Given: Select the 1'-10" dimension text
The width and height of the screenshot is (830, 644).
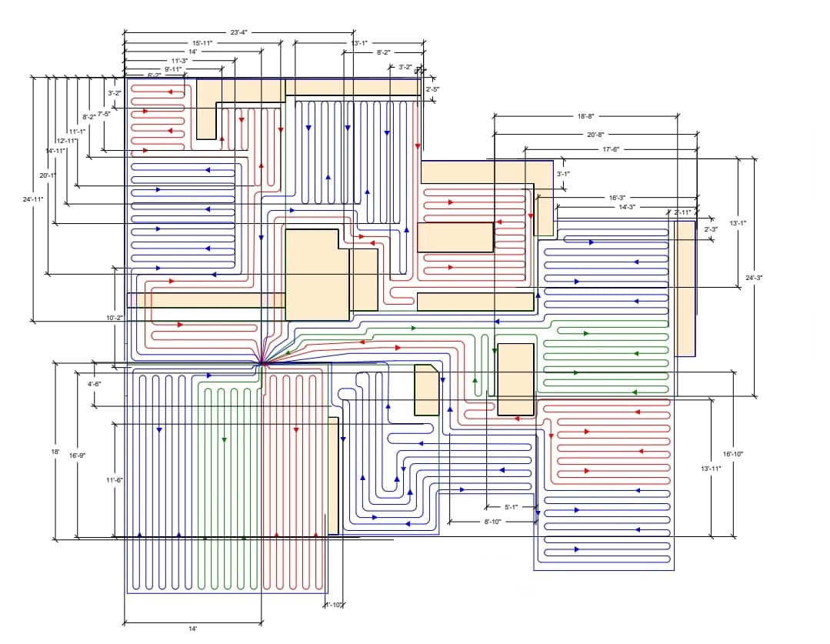Looking at the screenshot, I should click(334, 605).
